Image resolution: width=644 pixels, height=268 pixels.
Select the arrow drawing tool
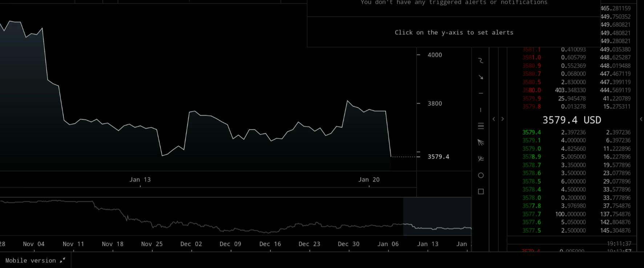(481, 77)
